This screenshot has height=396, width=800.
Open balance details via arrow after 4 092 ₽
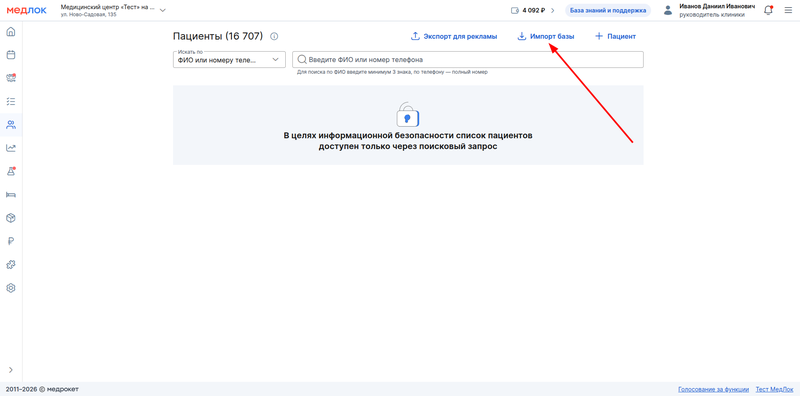[x=552, y=10]
